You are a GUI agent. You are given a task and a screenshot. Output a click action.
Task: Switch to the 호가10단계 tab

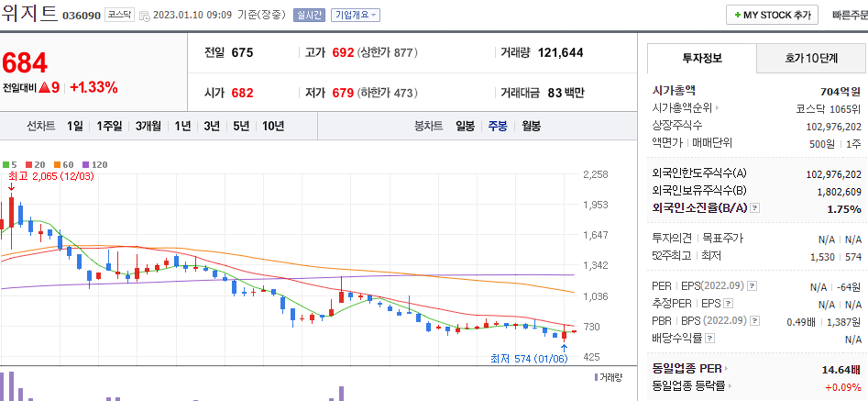pyautogui.click(x=811, y=58)
